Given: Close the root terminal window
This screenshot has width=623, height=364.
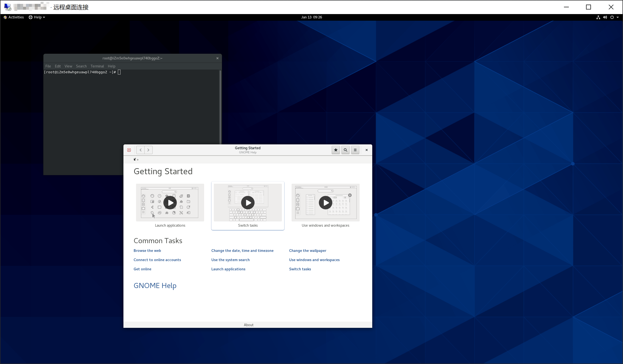Looking at the screenshot, I should pos(217,58).
